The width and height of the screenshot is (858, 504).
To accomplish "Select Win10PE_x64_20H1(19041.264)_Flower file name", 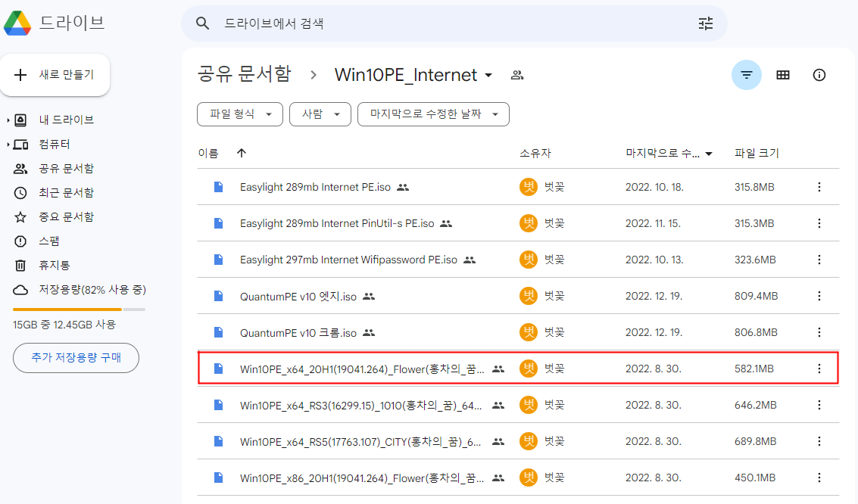I will point(362,369).
